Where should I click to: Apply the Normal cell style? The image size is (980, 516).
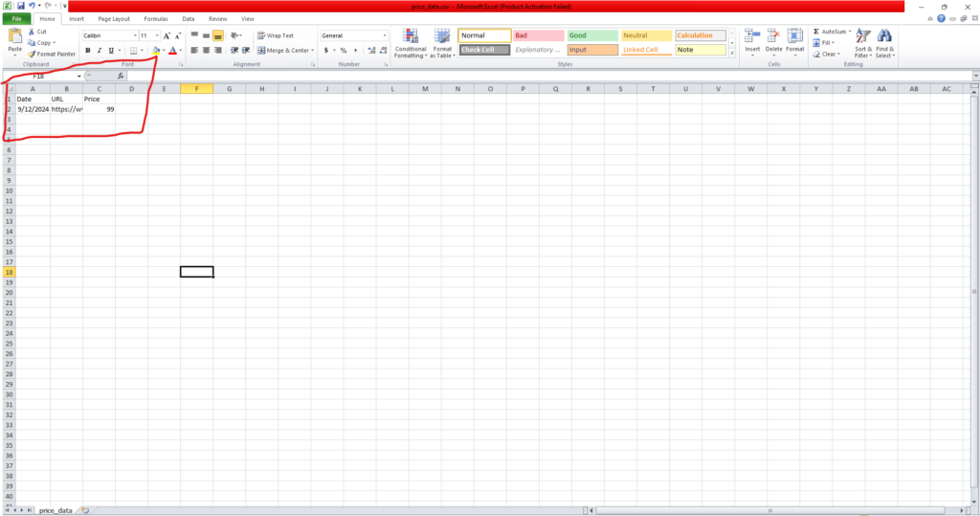coord(484,35)
